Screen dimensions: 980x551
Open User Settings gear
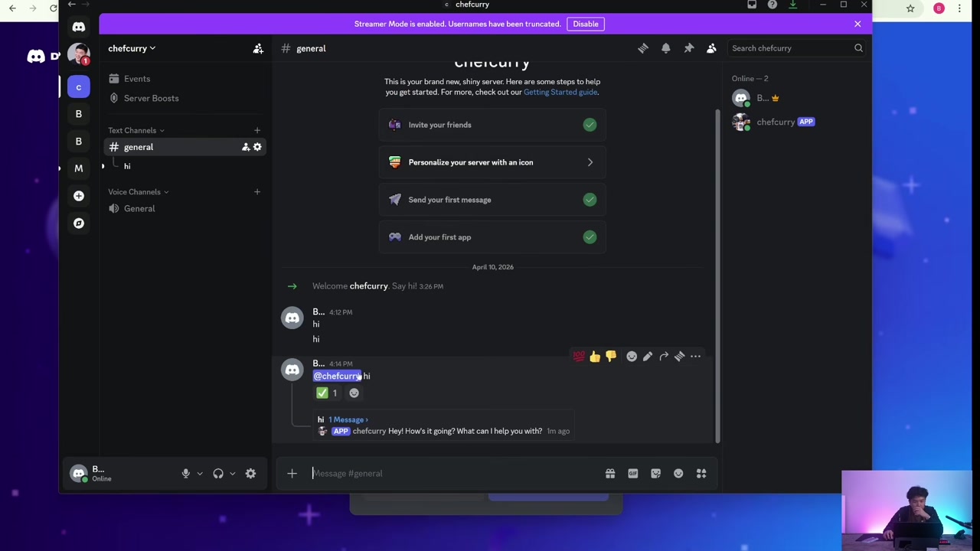click(x=250, y=474)
